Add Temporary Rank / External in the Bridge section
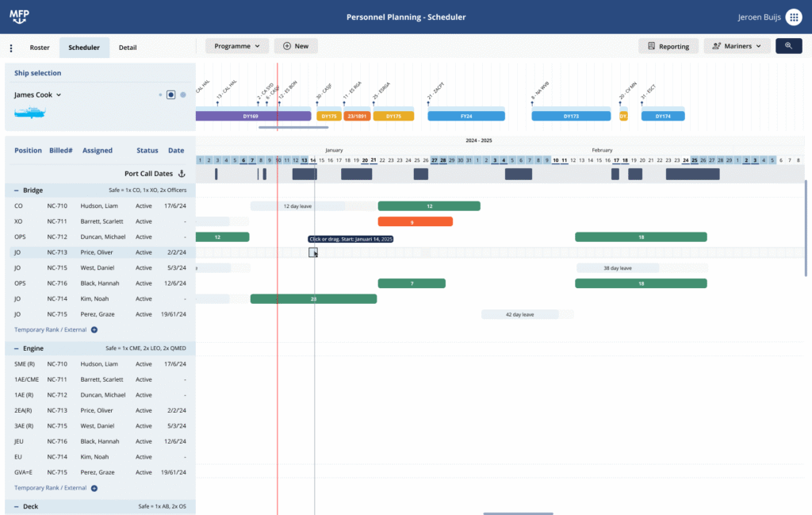 [94, 329]
